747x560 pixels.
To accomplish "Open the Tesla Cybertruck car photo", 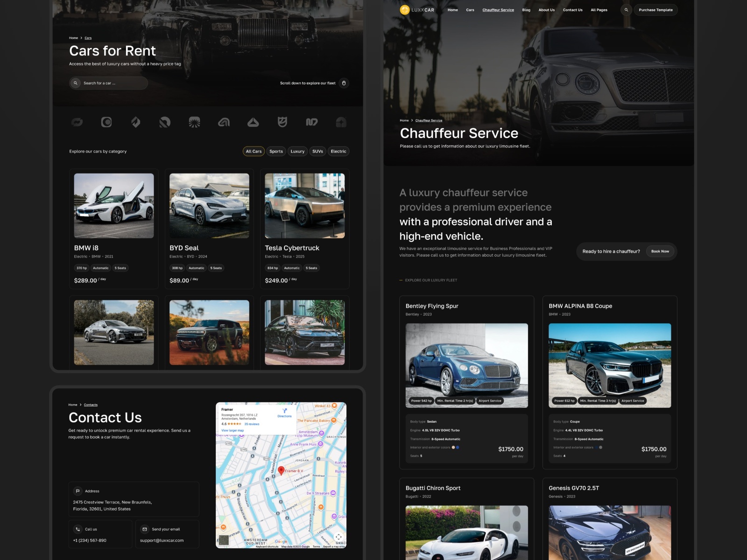I will tap(305, 206).
